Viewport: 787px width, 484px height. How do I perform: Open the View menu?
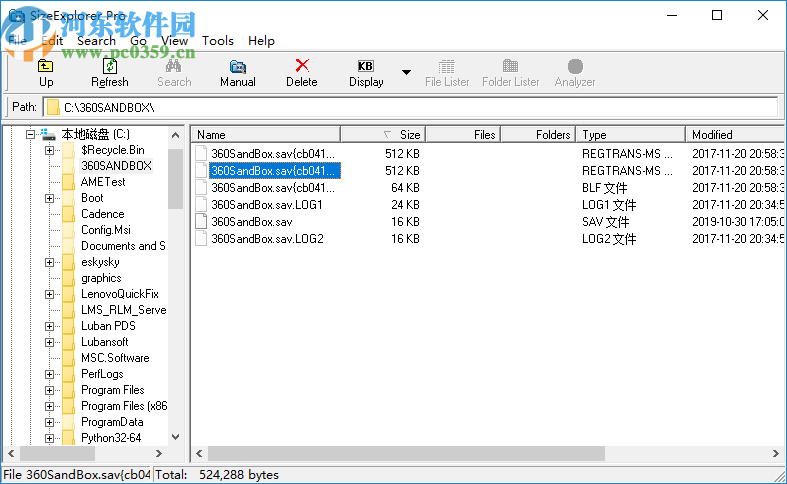174,41
